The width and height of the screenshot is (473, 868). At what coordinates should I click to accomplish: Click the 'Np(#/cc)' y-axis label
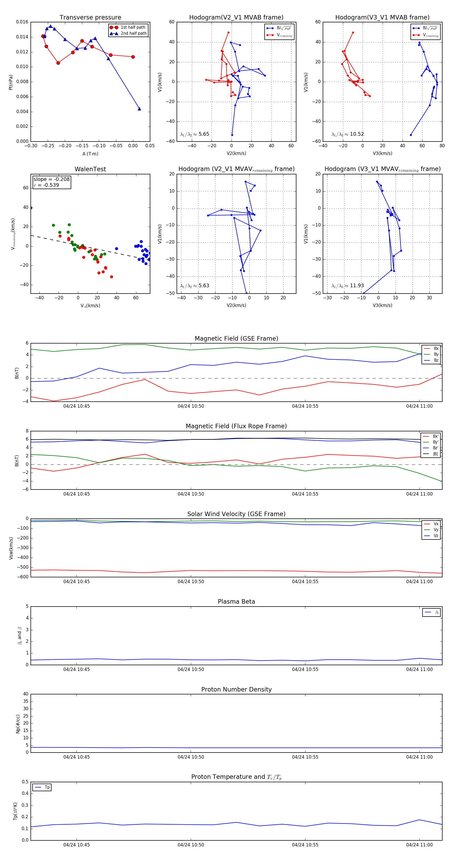click(18, 724)
